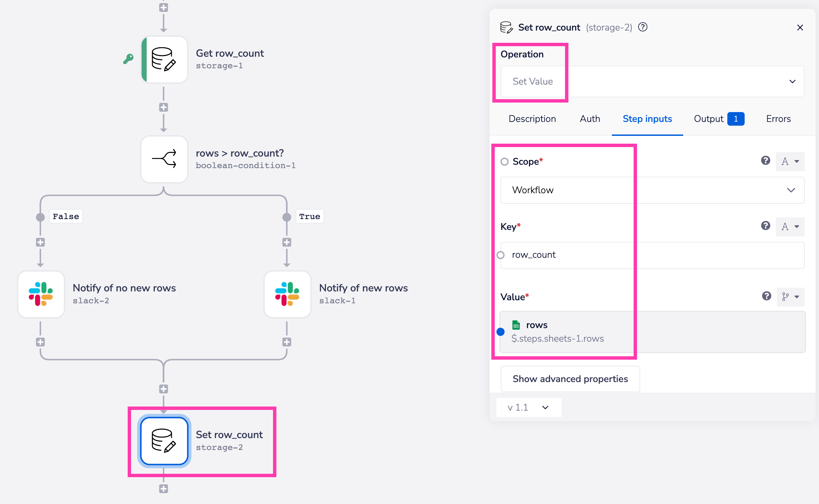The height and width of the screenshot is (504, 819).
Task: Click the help icon for the Scope field
Action: point(766,161)
